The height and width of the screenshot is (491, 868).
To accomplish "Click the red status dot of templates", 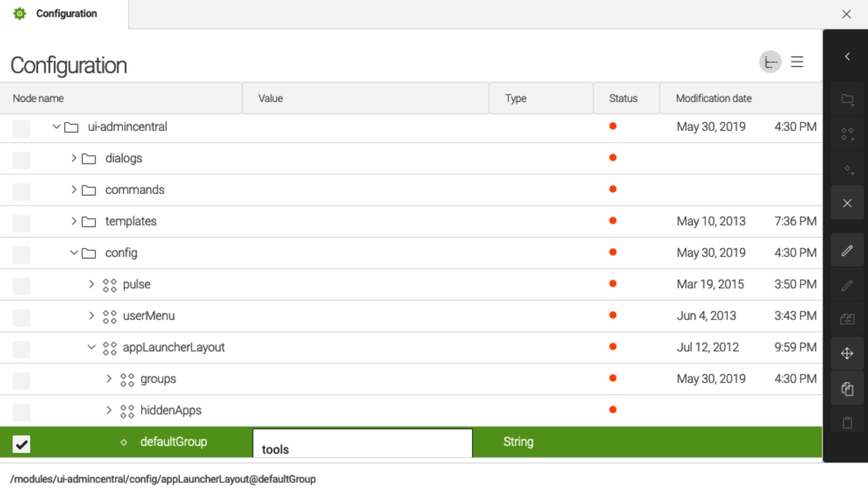I will [613, 221].
